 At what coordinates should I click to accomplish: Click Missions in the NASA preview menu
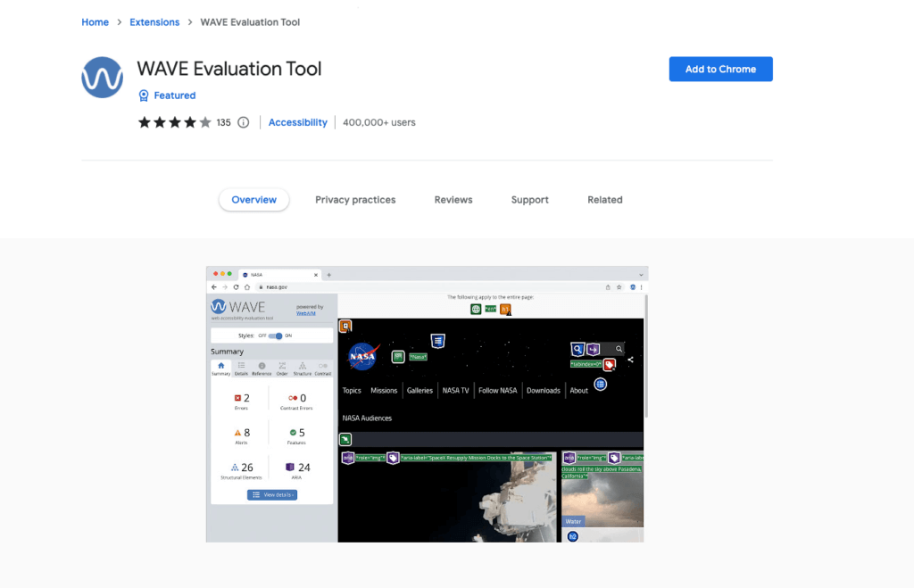pos(384,391)
